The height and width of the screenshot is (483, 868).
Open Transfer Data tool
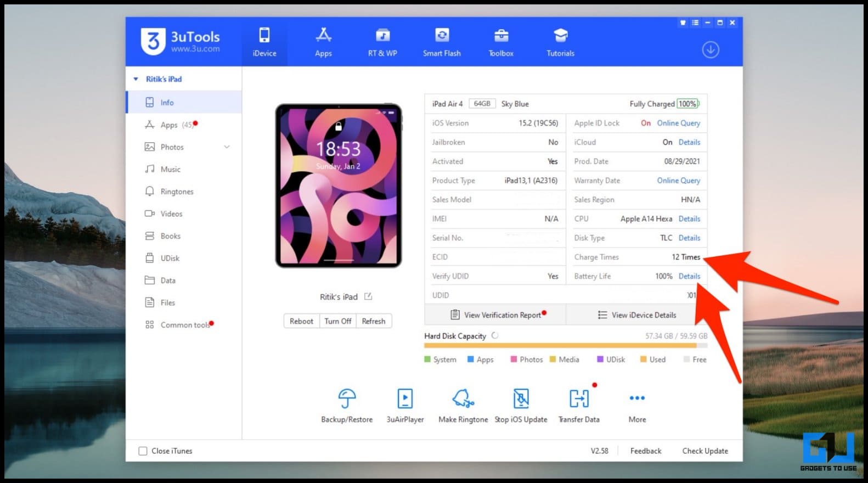click(579, 406)
